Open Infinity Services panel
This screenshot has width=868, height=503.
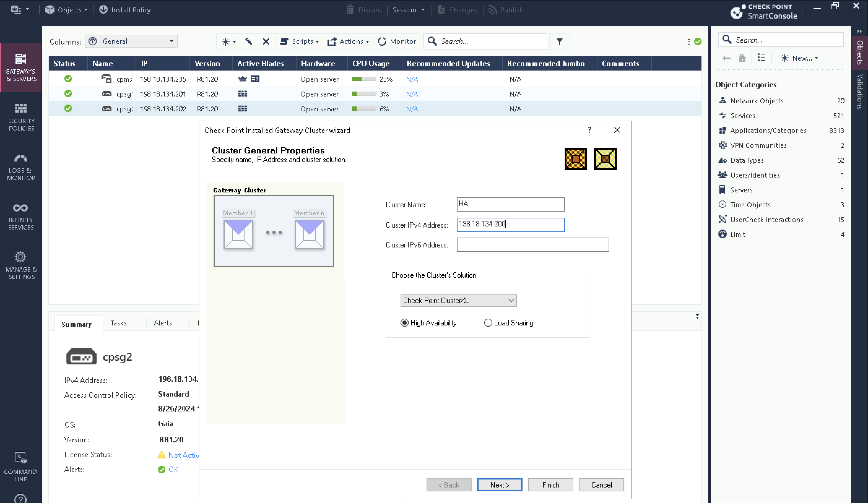pyautogui.click(x=21, y=216)
